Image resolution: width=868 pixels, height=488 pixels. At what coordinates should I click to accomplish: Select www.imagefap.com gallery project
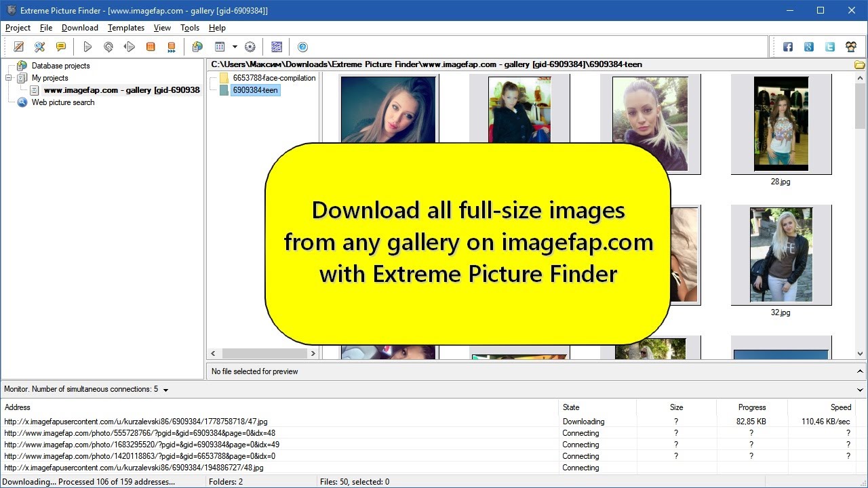121,90
